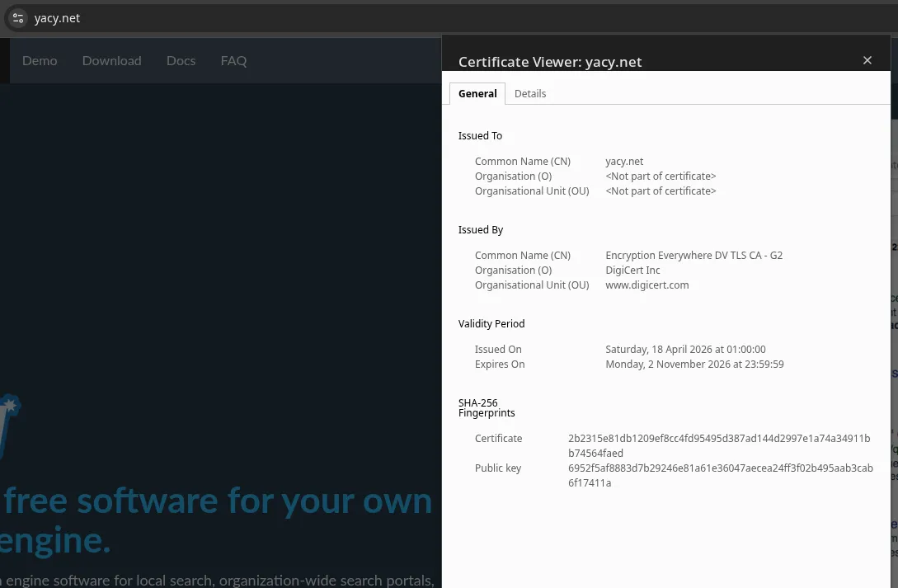Open site information icon in address bar

(x=18, y=18)
